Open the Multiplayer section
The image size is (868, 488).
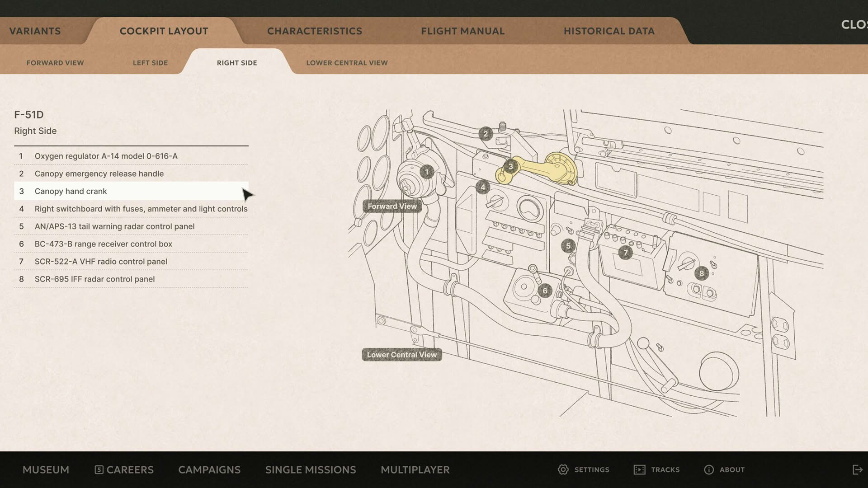point(415,469)
